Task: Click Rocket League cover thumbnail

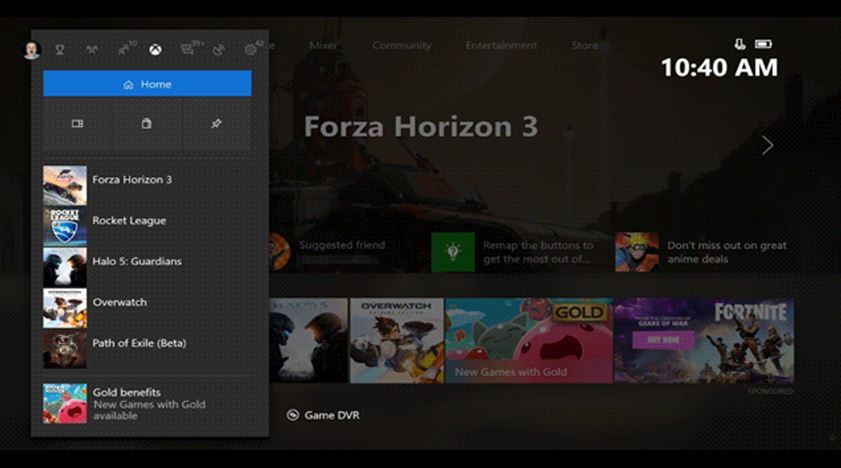Action: (x=65, y=226)
